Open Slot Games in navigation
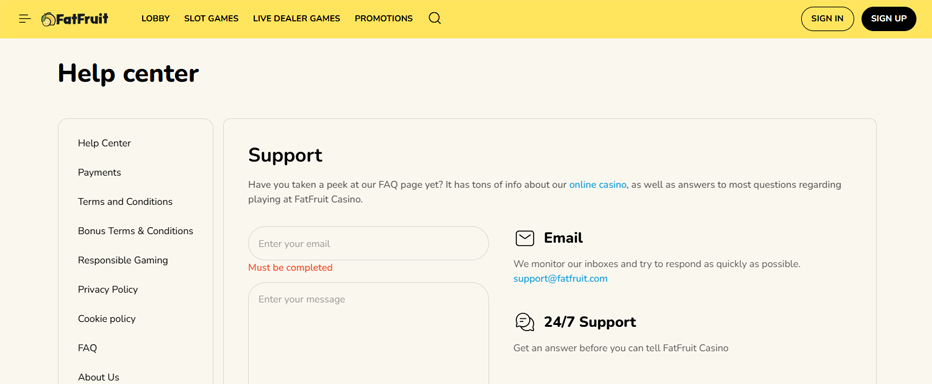Screen dimensions: 932x384 pos(211,18)
